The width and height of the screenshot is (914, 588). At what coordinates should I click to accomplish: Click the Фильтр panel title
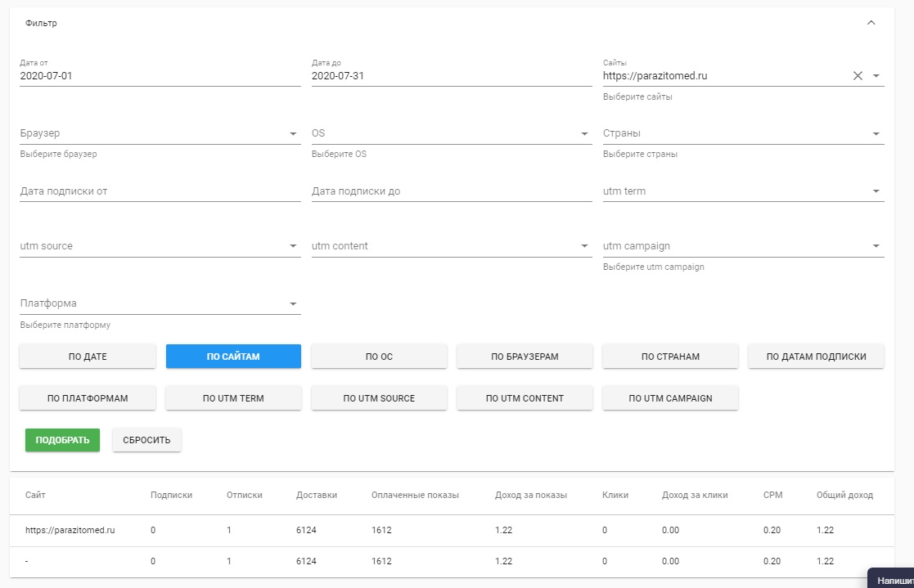click(x=41, y=24)
